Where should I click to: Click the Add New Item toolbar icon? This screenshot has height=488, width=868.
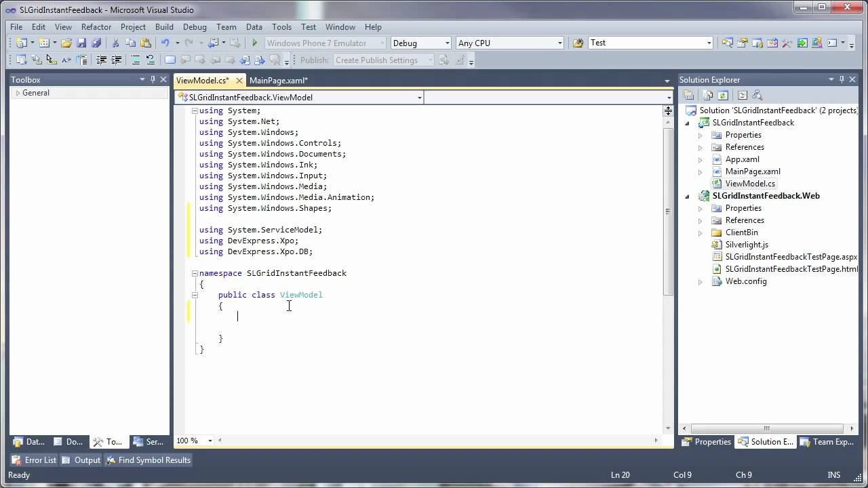tap(44, 43)
